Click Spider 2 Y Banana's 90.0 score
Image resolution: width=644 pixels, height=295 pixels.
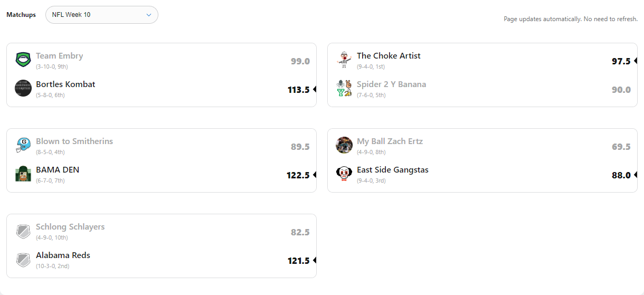coord(621,90)
